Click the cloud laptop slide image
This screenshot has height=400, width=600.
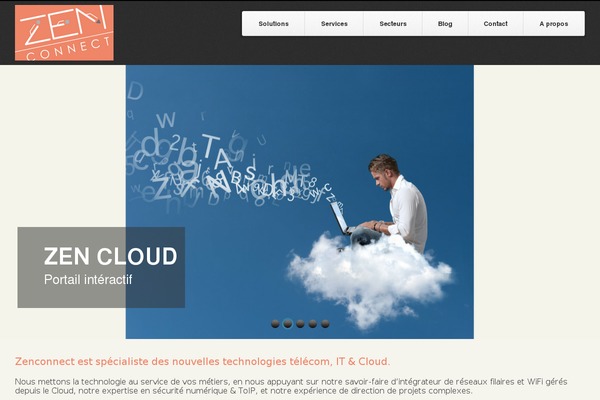(300, 202)
